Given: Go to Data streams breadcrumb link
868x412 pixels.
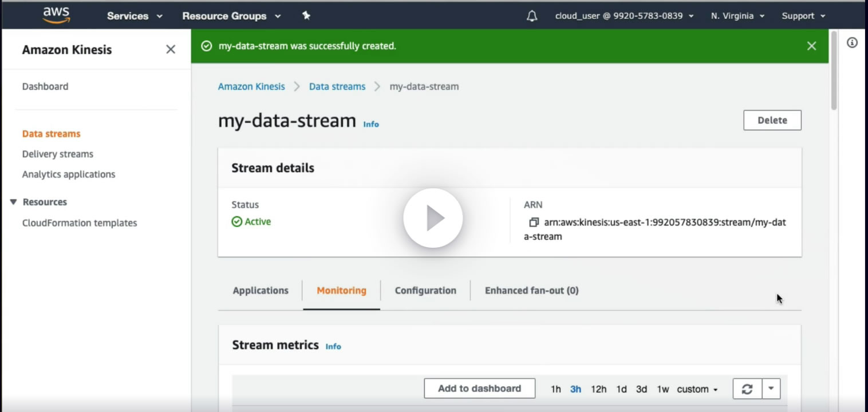Looking at the screenshot, I should coord(337,86).
